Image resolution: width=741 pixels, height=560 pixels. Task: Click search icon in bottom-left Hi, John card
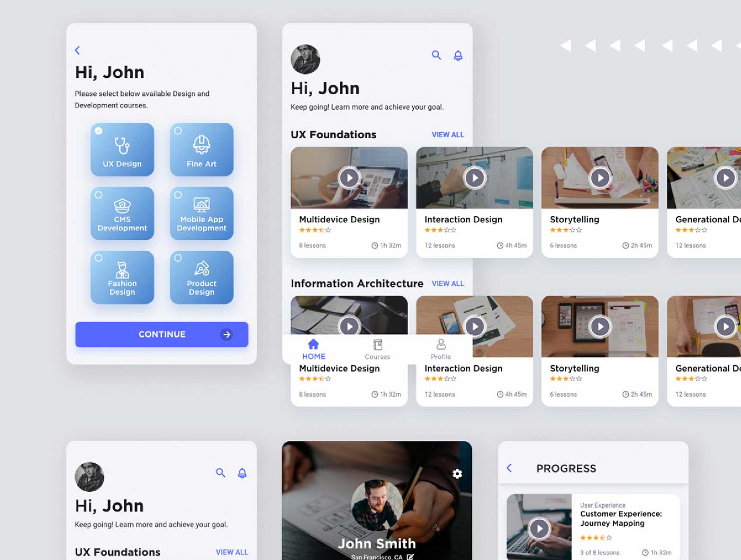221,473
